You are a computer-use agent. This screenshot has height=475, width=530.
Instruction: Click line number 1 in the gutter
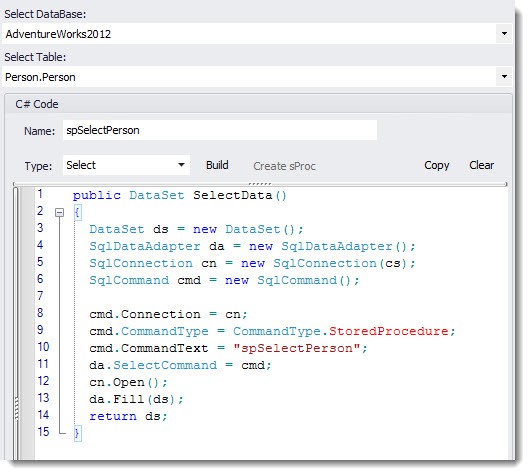(x=40, y=194)
